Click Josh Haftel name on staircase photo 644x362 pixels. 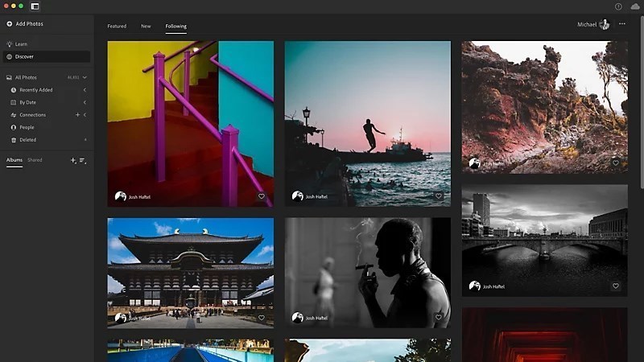(x=139, y=197)
